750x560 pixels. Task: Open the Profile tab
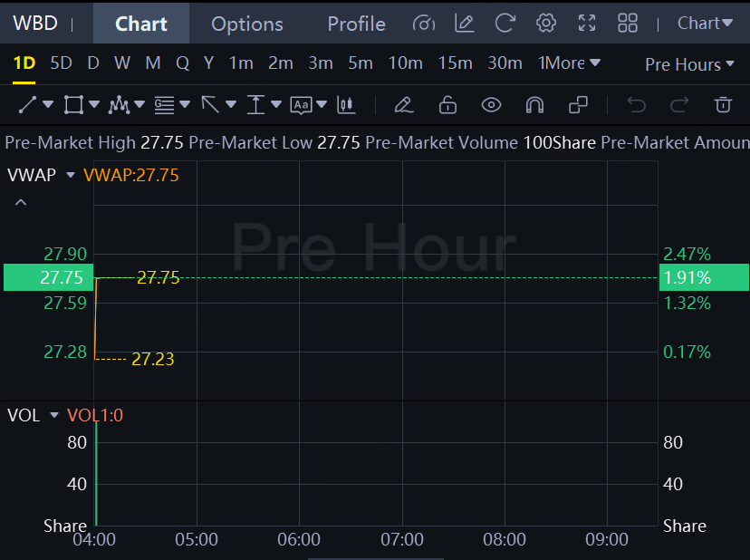click(356, 24)
